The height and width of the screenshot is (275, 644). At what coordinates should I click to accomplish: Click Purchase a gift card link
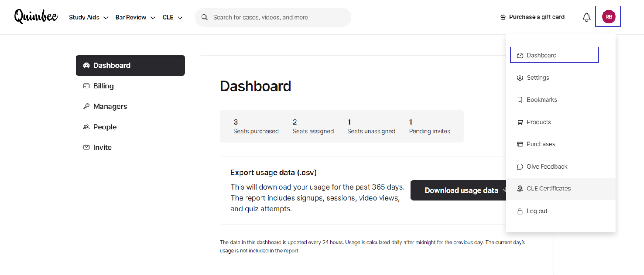tap(532, 17)
